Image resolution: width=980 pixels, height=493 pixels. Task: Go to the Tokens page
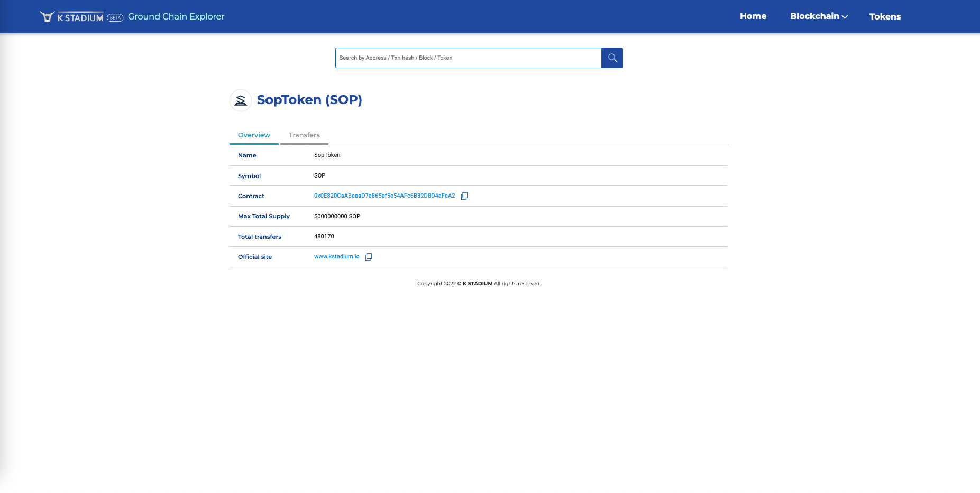885,17
